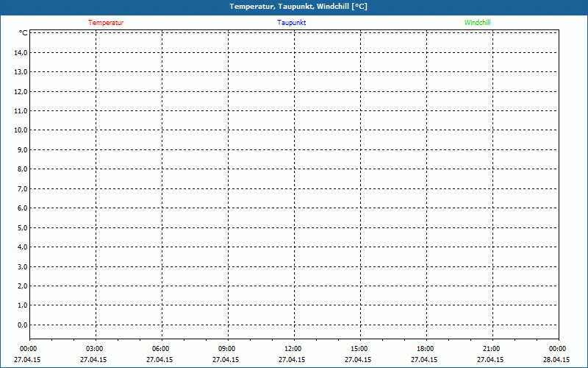Viewport: 588px width, 368px height.
Task: Click the 15:00 time axis label
Action: (x=359, y=349)
